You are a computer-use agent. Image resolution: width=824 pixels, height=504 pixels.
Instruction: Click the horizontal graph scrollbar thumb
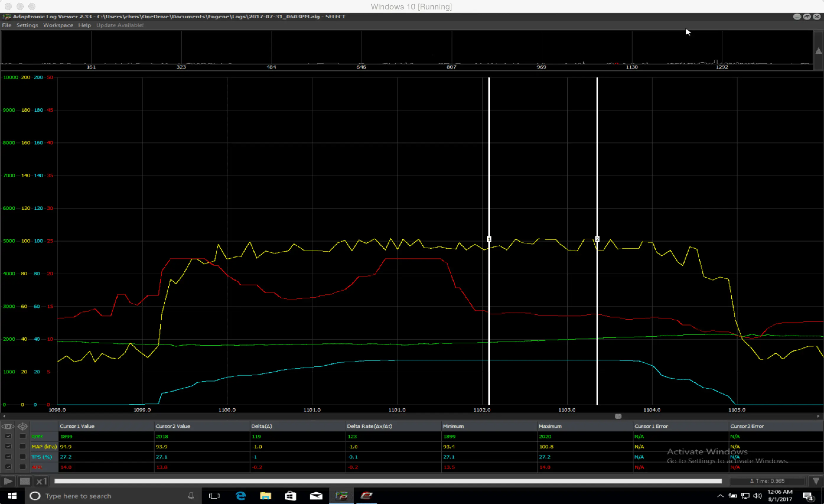pos(618,416)
